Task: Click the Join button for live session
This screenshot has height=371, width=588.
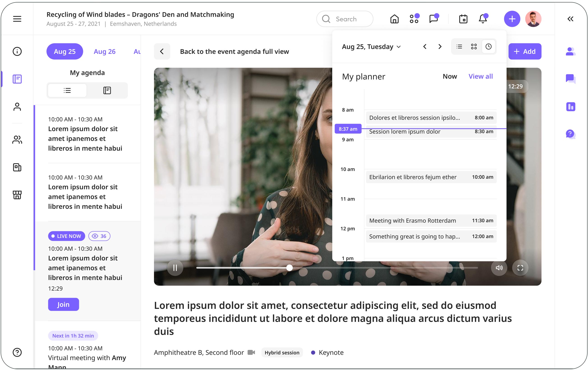Action: [64, 304]
